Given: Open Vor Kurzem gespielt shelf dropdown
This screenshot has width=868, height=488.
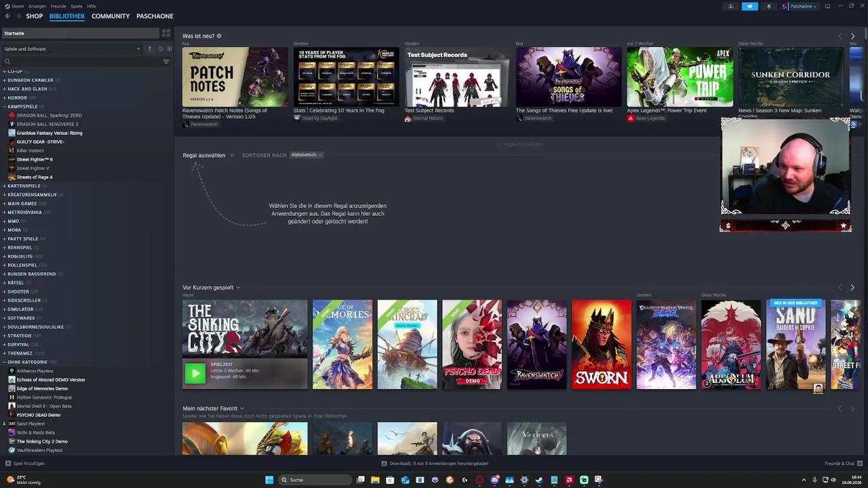Looking at the screenshot, I should click(x=211, y=287).
